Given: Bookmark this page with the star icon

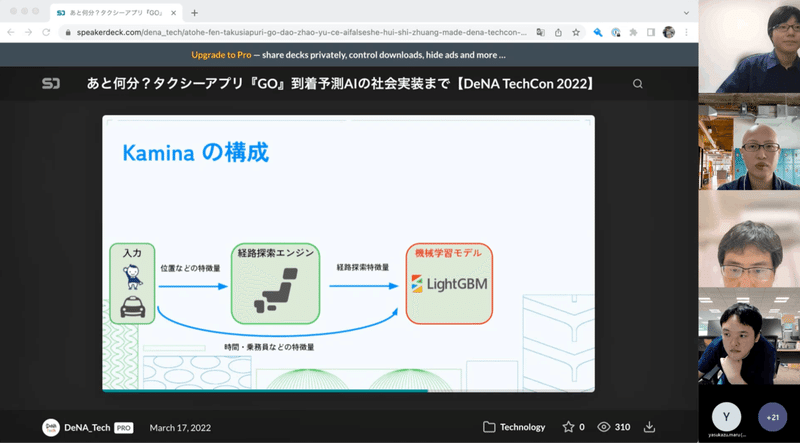Looking at the screenshot, I should [576, 32].
